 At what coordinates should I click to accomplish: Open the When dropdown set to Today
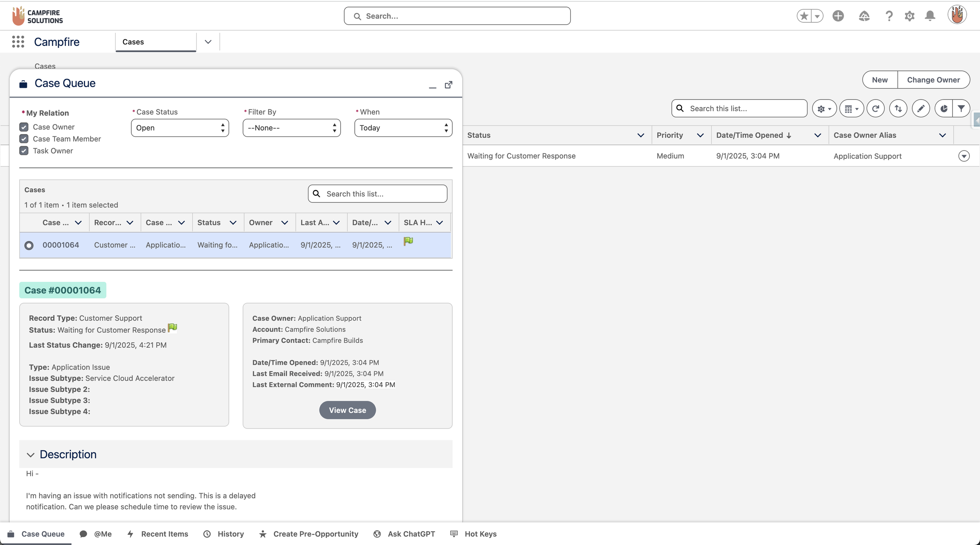coord(403,128)
